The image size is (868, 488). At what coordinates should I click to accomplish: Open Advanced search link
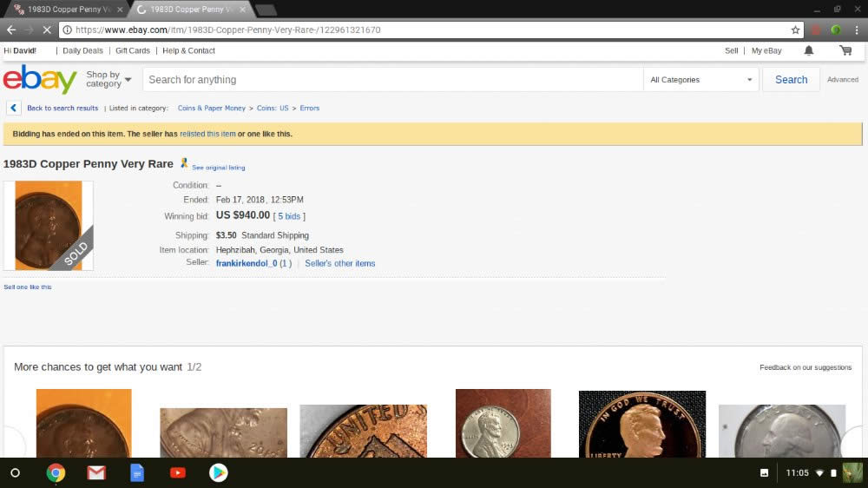[x=843, y=80]
